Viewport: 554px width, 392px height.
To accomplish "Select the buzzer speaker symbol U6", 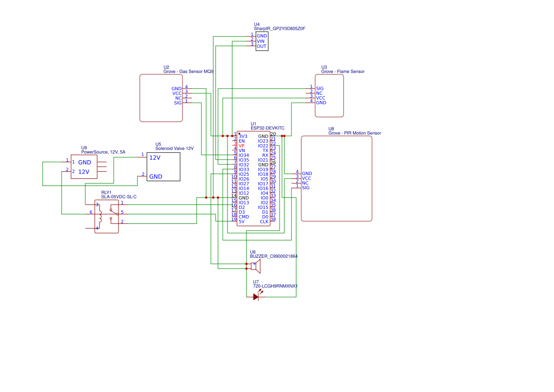I will [256, 266].
